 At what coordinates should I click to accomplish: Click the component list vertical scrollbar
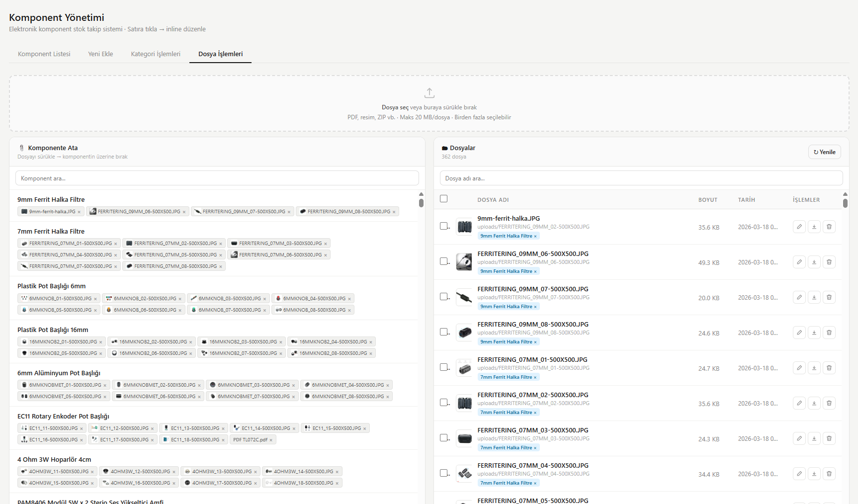tap(421, 202)
